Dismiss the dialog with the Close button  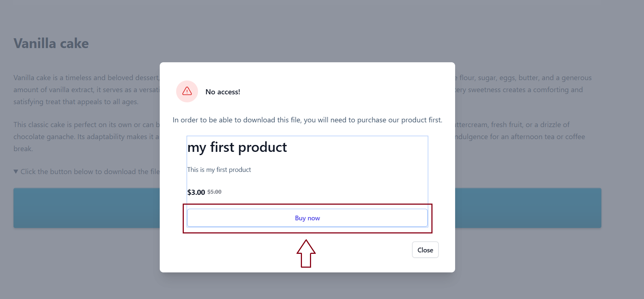(425, 249)
